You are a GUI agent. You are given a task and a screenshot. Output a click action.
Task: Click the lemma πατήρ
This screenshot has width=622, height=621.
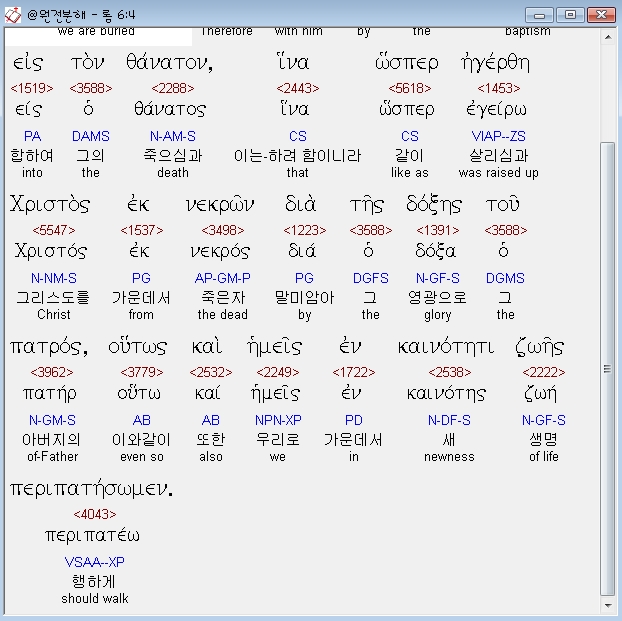point(50,394)
